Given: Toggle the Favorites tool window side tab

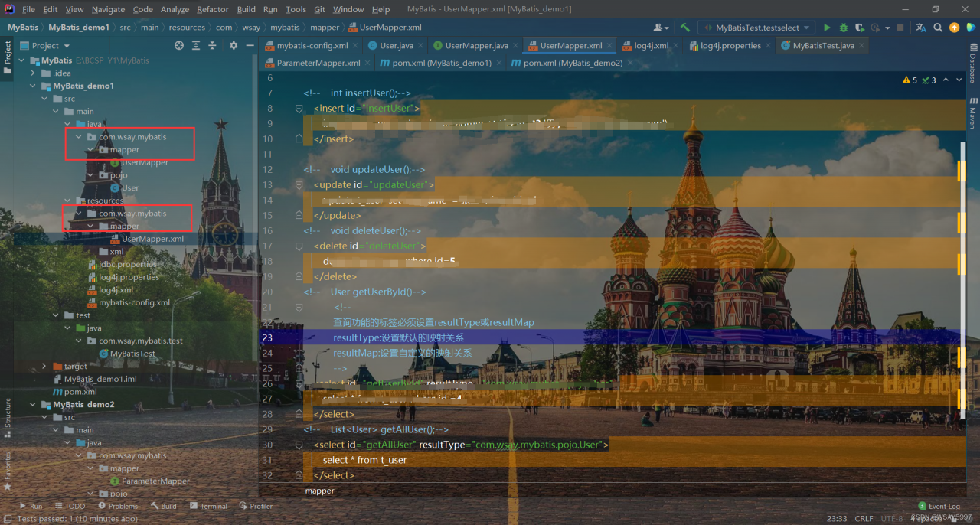Looking at the screenshot, I should [x=8, y=470].
